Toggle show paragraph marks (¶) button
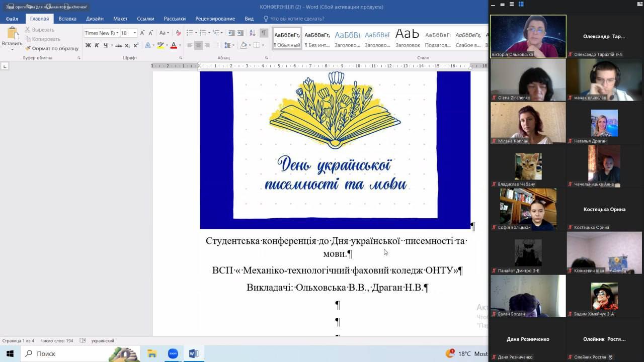Screen dimensions: 644x362 (x=264, y=33)
